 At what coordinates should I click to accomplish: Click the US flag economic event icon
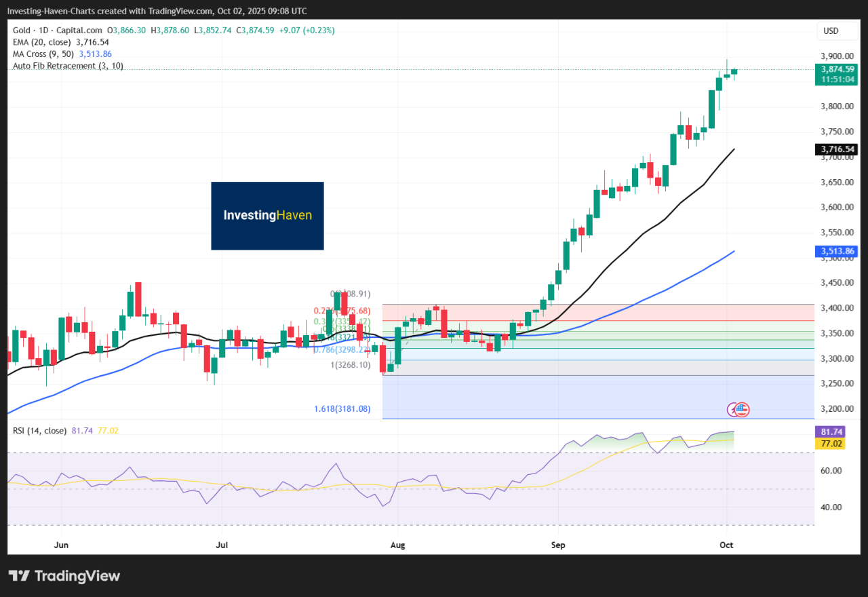(x=743, y=410)
